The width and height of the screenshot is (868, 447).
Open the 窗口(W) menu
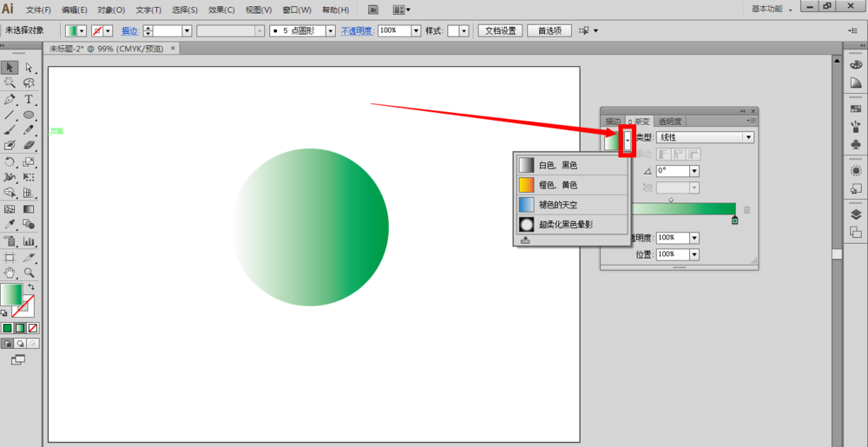(x=297, y=10)
